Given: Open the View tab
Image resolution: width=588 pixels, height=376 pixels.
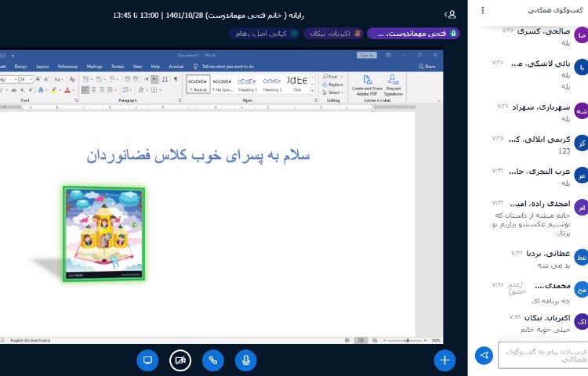Looking at the screenshot, I should 137,67.
